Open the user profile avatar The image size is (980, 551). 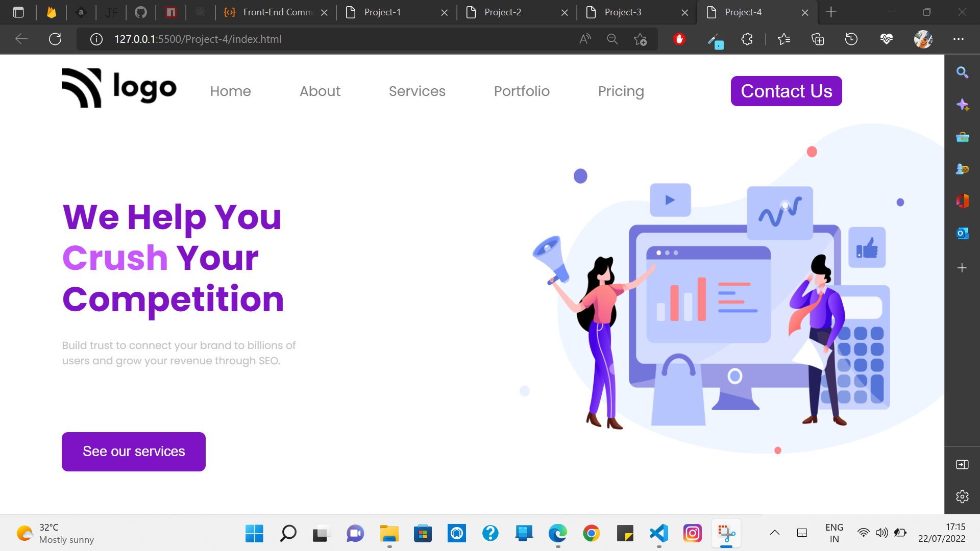click(923, 39)
